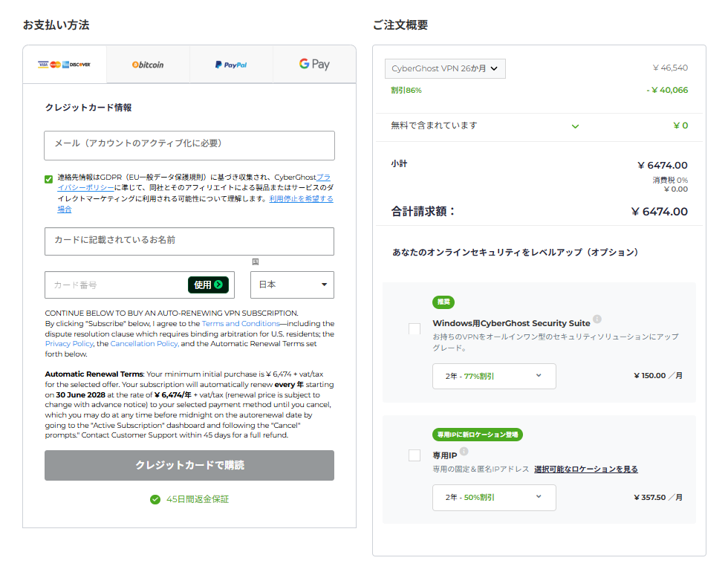Open the CyberGhost VPN 26か月 plan dropdown

coord(445,68)
